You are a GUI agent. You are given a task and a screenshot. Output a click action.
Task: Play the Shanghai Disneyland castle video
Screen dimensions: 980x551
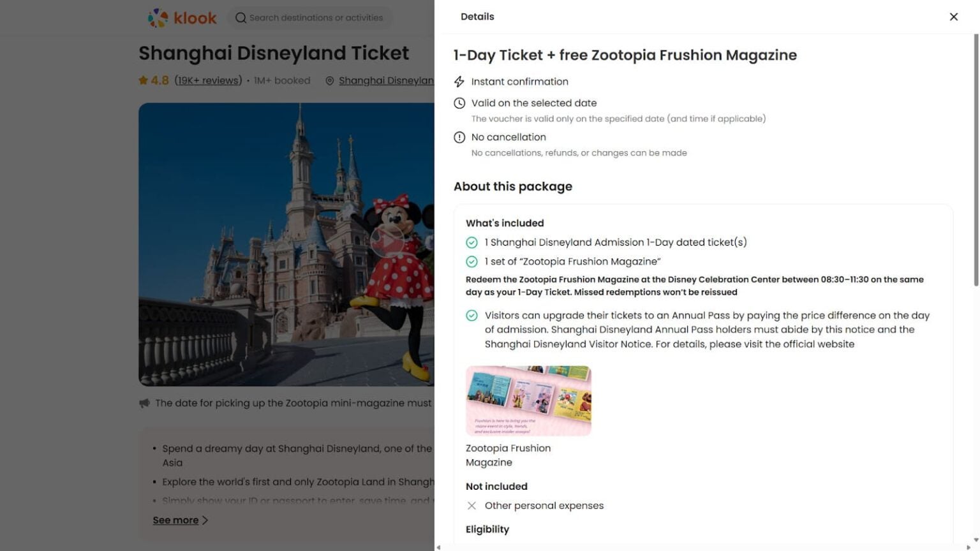pyautogui.click(x=387, y=242)
